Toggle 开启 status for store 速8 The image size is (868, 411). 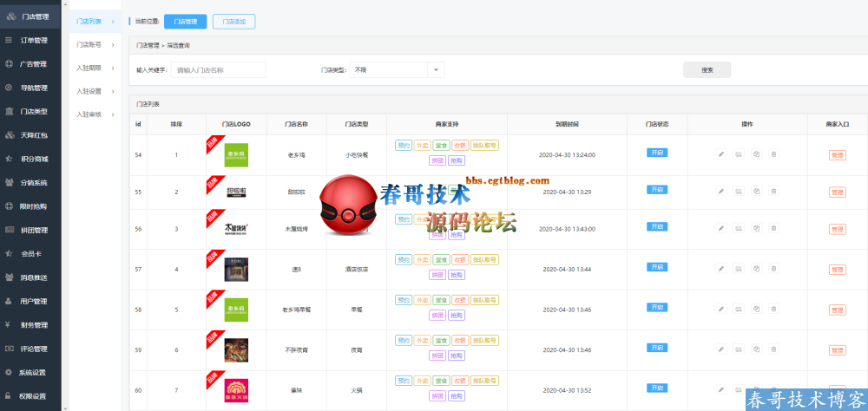point(657,266)
